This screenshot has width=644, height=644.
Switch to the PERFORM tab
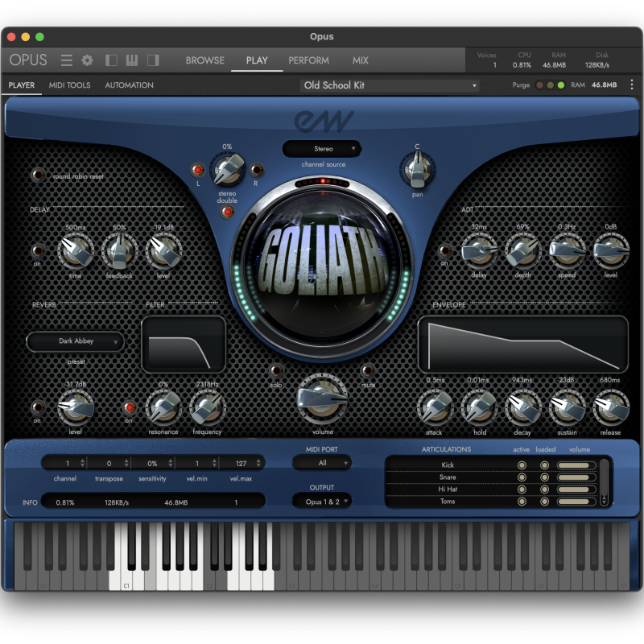[308, 60]
